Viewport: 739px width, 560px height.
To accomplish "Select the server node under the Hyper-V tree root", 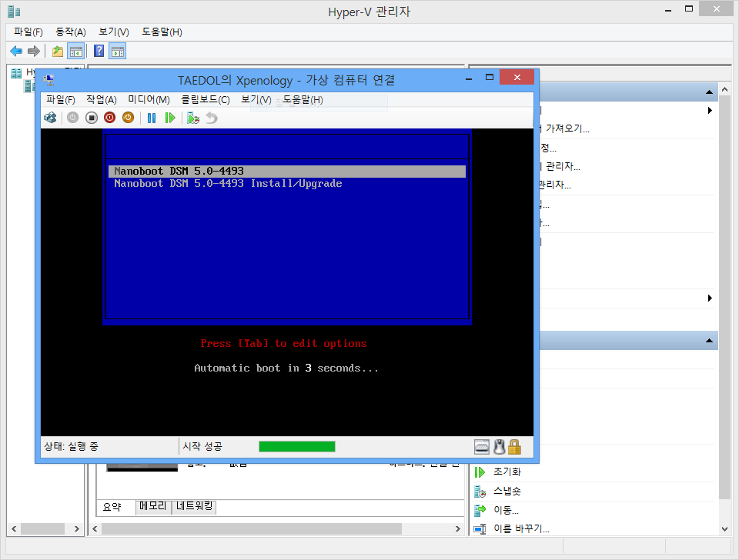I will coord(28,85).
